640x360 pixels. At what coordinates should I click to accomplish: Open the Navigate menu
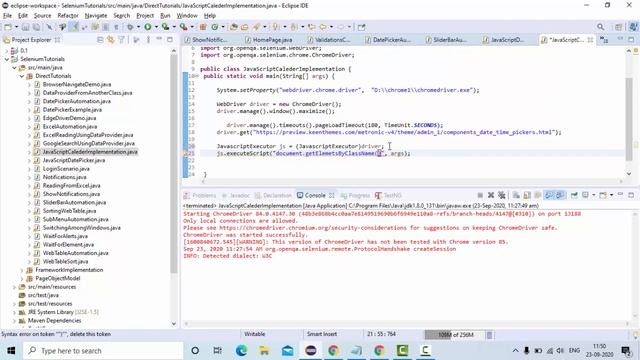coord(96,16)
